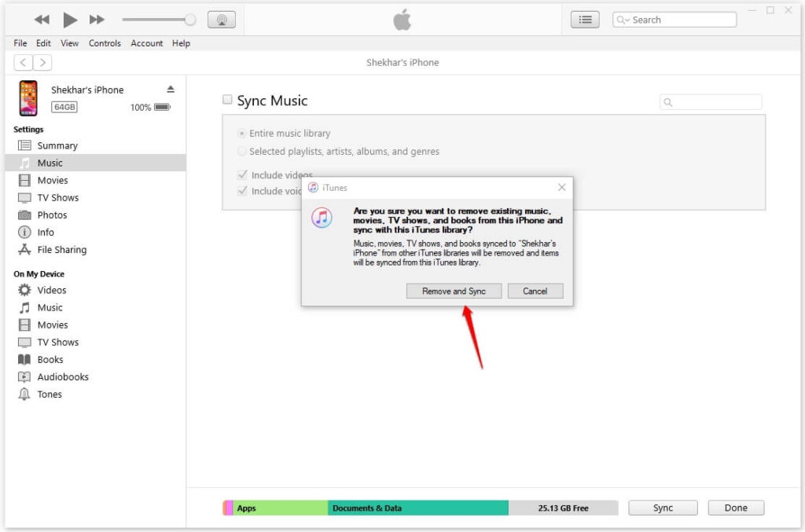Eject Shekhar's iPhone

[x=171, y=90]
